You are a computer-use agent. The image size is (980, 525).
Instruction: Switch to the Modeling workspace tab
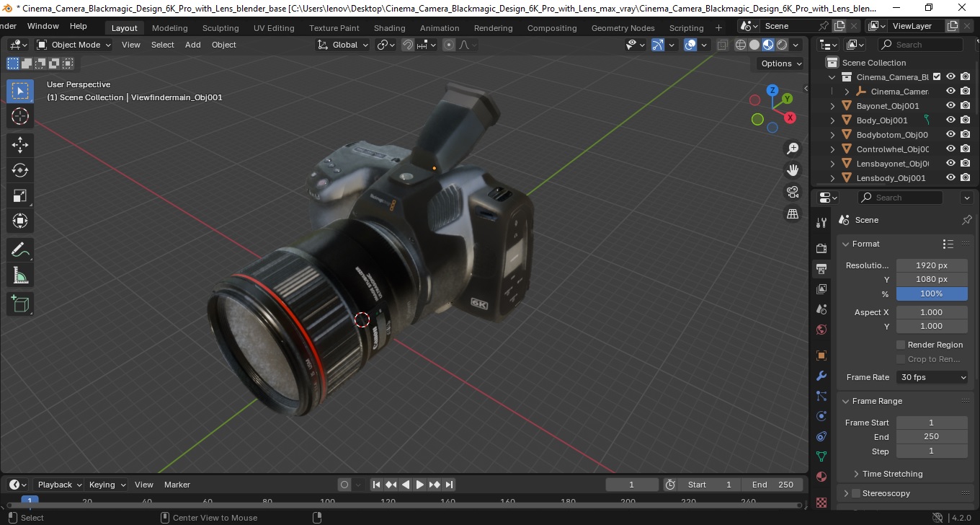(x=170, y=28)
